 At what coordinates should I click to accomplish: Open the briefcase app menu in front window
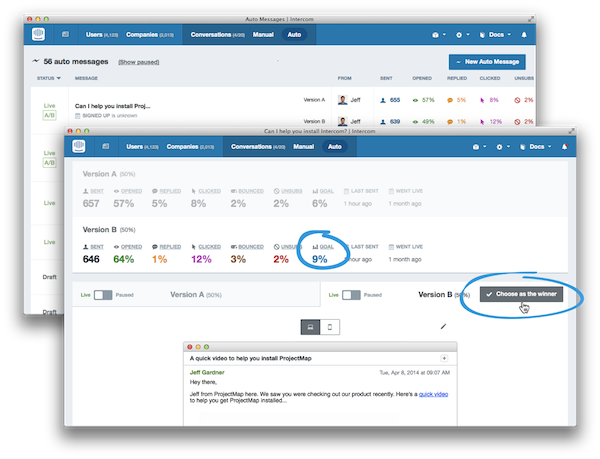point(479,146)
